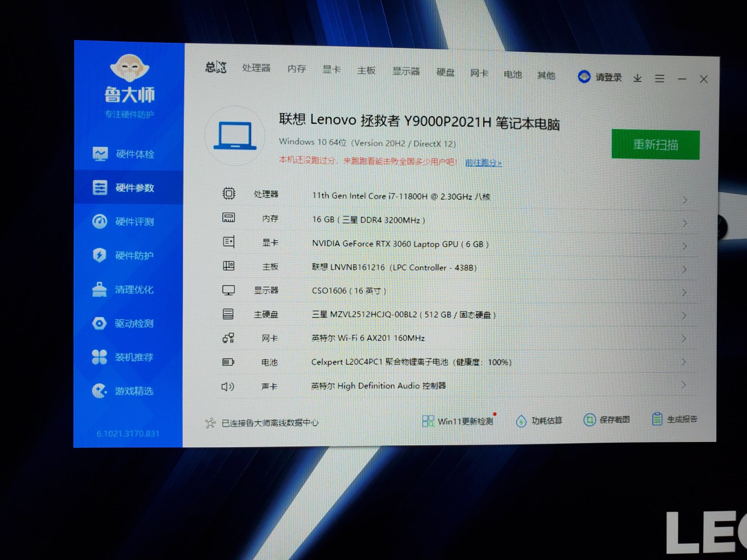This screenshot has width=747, height=560.
Task: Click the 已连接鲁大师离线数据中心 status text
Action: point(270,423)
